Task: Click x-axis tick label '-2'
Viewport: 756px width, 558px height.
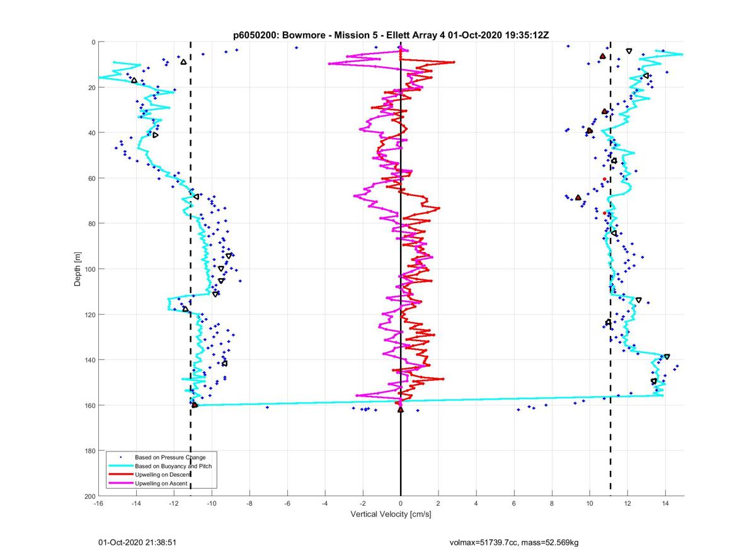Action: coord(363,504)
